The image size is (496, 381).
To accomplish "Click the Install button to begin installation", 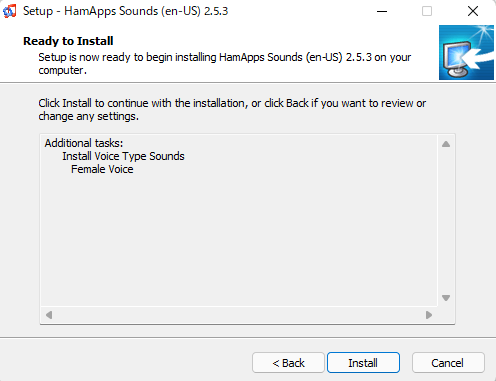I will coord(363,362).
